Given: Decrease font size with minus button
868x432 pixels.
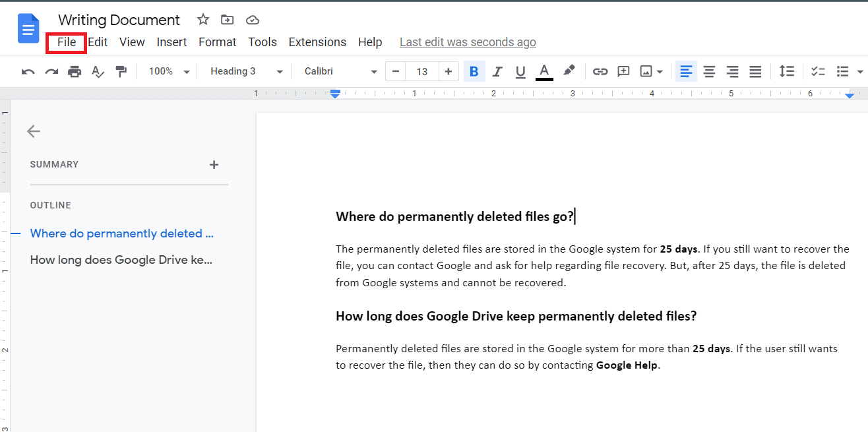Looking at the screenshot, I should 396,71.
